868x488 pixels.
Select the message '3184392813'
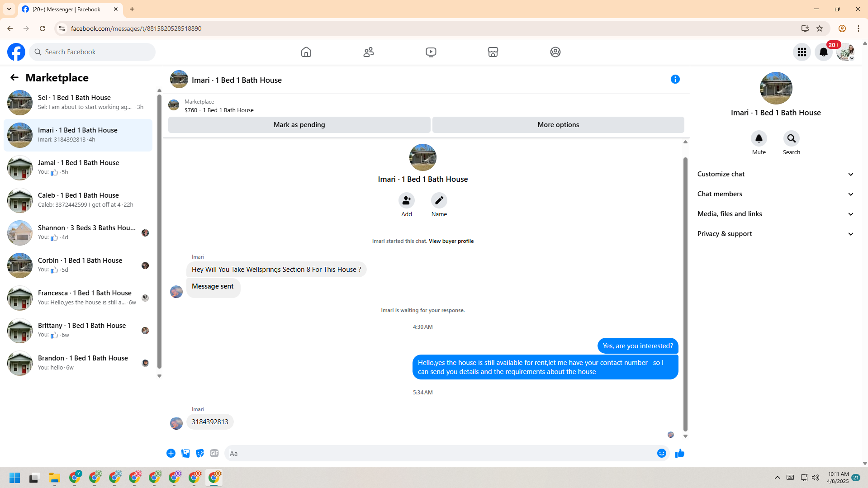tap(210, 422)
